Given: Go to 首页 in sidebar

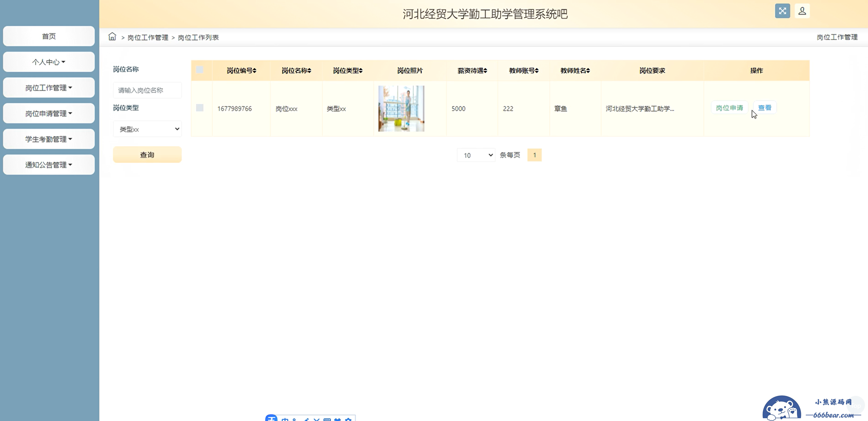Looking at the screenshot, I should tap(49, 36).
